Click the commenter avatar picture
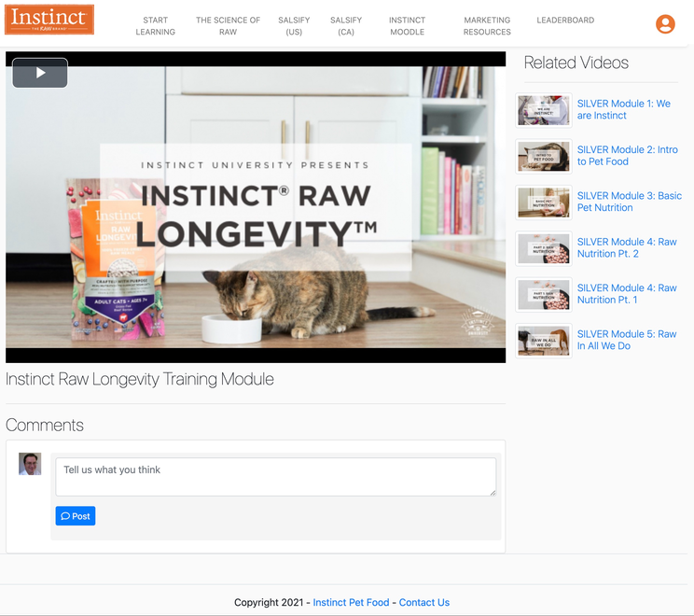Screen dimensions: 694x616 click(30, 464)
